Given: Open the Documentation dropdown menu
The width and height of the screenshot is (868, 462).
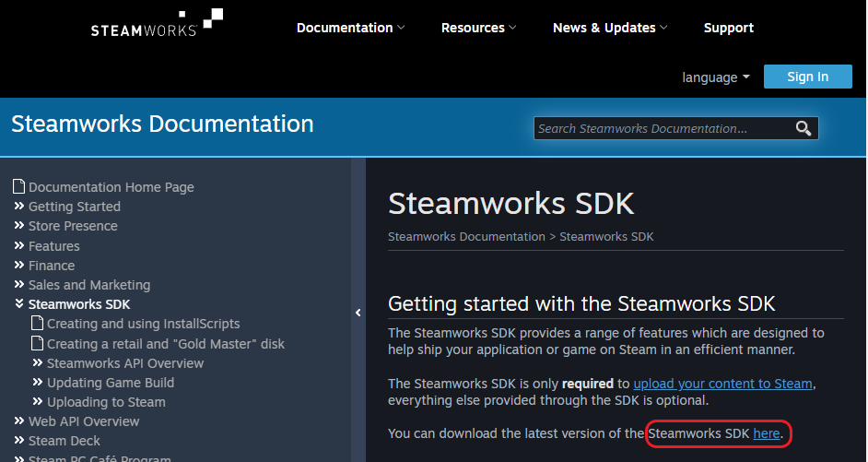Looking at the screenshot, I should 350,28.
